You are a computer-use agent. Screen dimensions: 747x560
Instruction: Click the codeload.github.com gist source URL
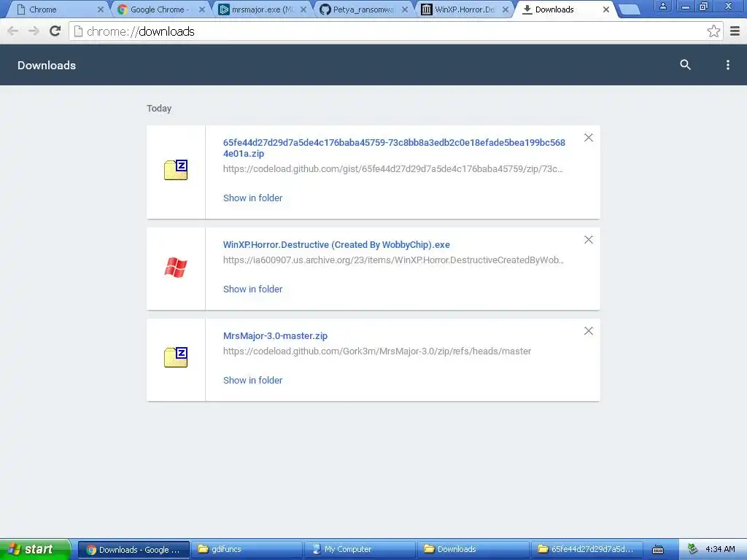pos(393,168)
